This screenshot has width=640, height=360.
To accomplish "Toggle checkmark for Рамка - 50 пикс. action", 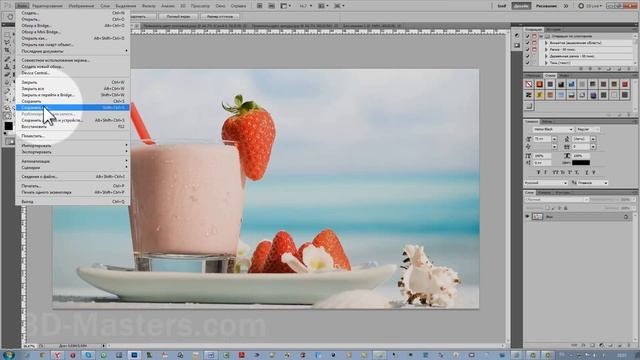I will [527, 49].
